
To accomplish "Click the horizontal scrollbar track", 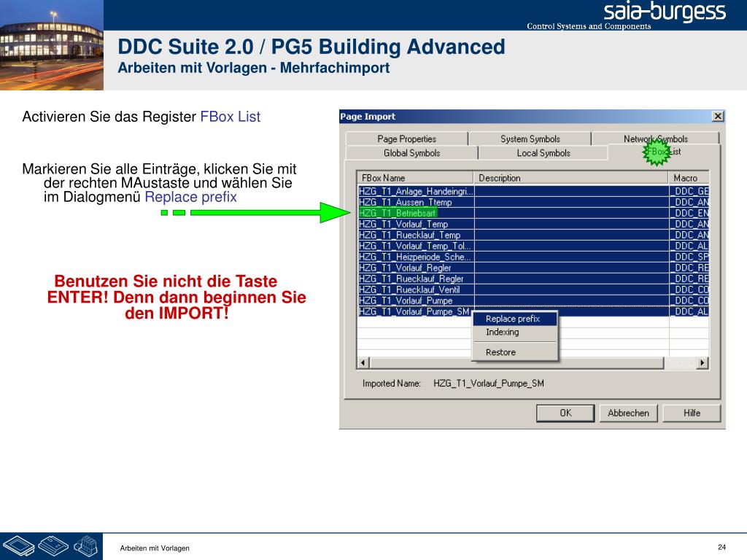I will tap(680, 363).
